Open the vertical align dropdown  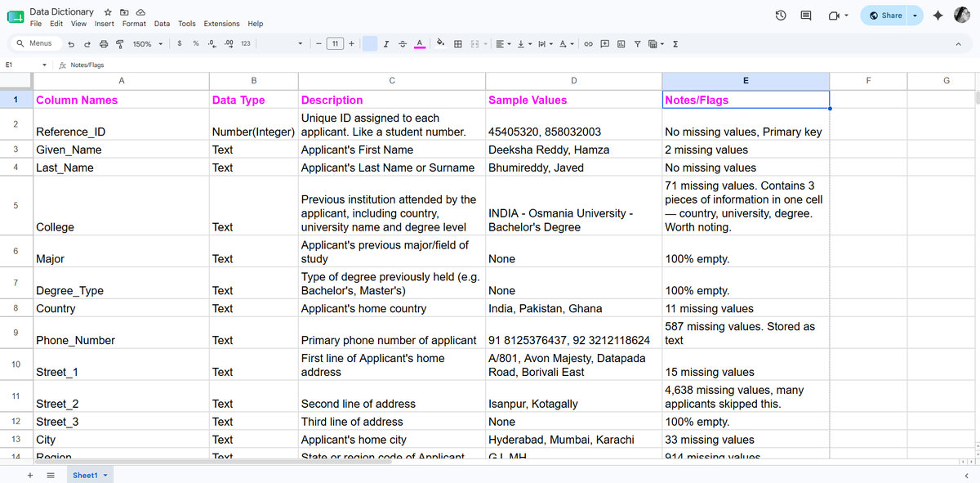click(x=524, y=44)
